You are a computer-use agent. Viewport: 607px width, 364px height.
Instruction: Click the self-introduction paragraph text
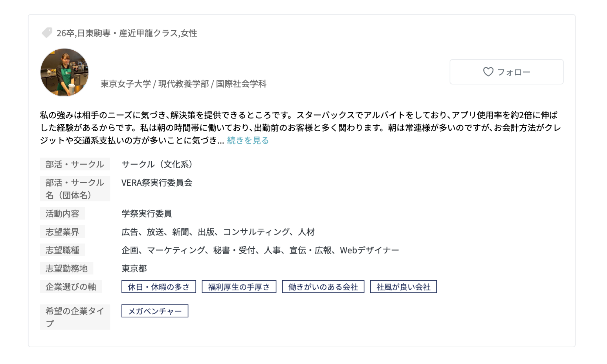tap(300, 127)
